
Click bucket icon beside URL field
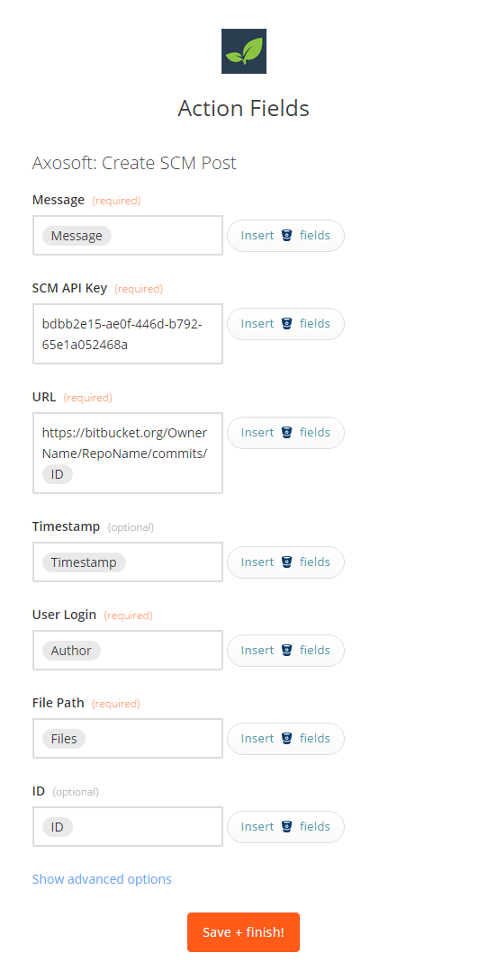click(286, 433)
